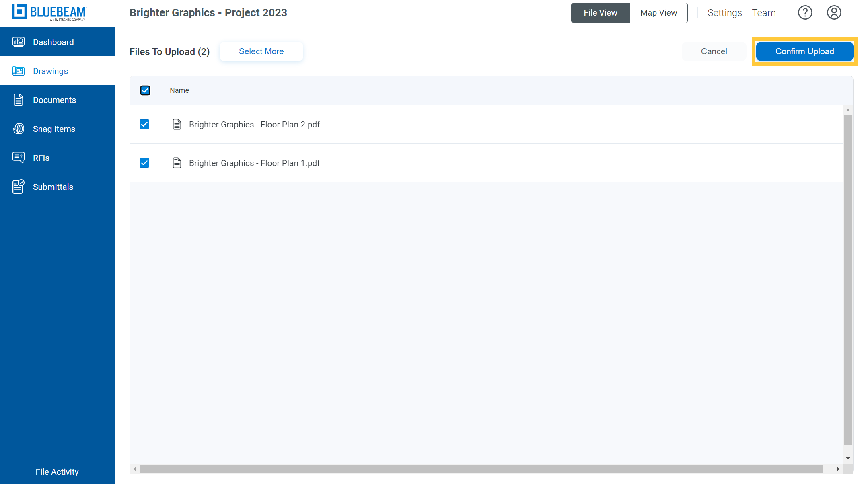Click the project title Brighter Graphics - Project 2023
Viewport: 868px width, 484px height.
point(208,13)
